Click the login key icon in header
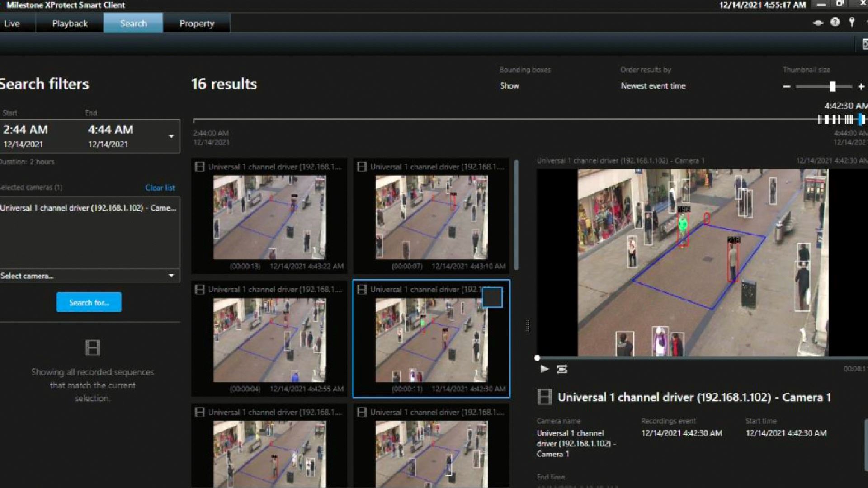This screenshot has height=488, width=868. 852,22
